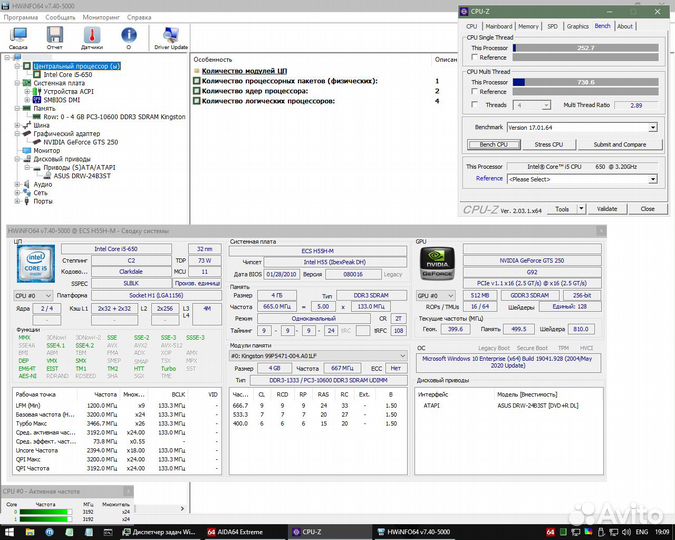This screenshot has width=675, height=540.
Task: Click the NVIDIA GeForce logo
Action: coord(437,264)
